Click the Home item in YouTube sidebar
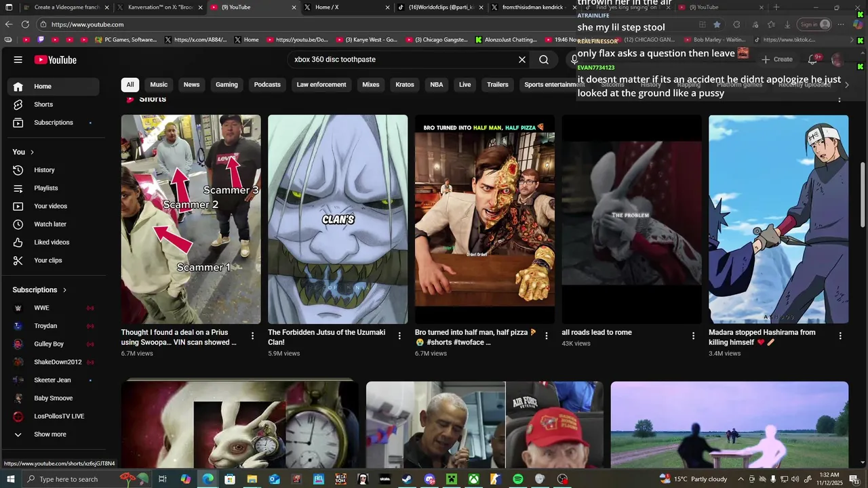The width and height of the screenshot is (868, 488). pyautogui.click(x=54, y=87)
